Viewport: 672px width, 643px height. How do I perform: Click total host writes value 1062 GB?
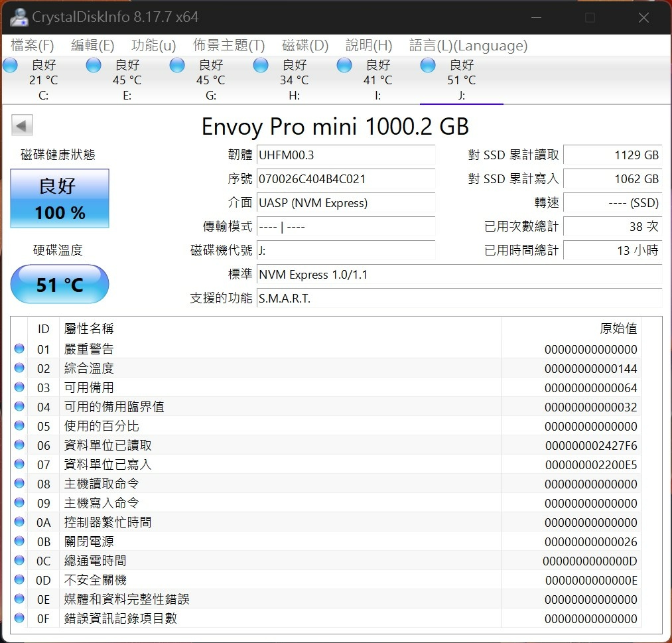613,179
